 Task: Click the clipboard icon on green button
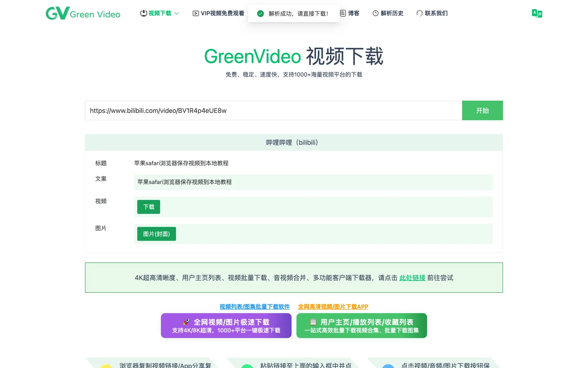pos(313,322)
